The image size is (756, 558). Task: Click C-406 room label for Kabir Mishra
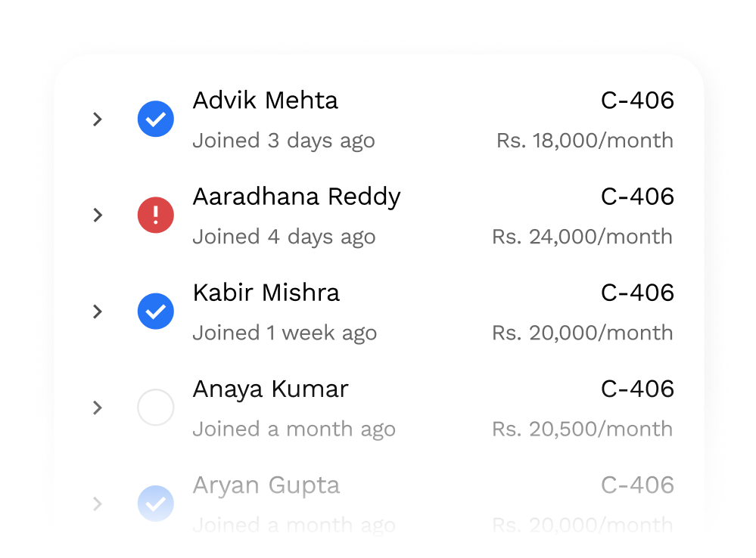pyautogui.click(x=636, y=293)
